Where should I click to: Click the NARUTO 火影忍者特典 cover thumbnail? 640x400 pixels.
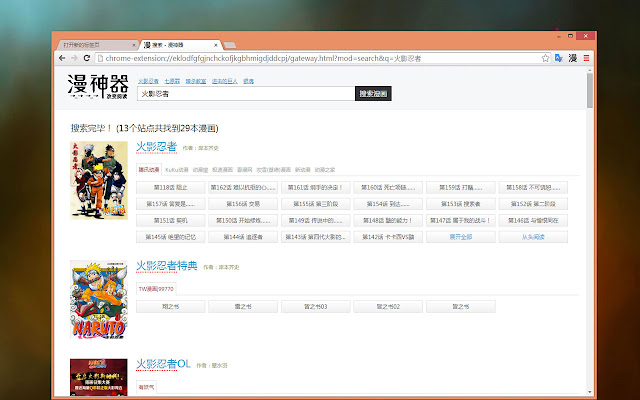pyautogui.click(x=99, y=300)
